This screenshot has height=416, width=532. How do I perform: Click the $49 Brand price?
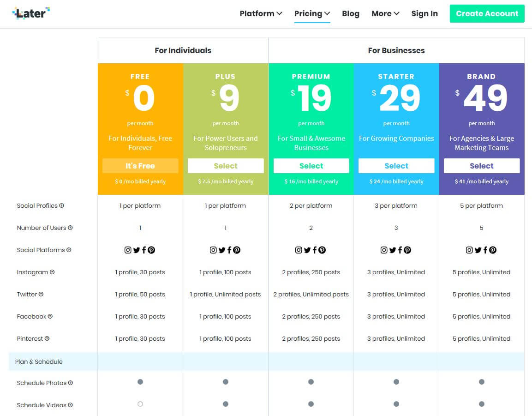481,98
